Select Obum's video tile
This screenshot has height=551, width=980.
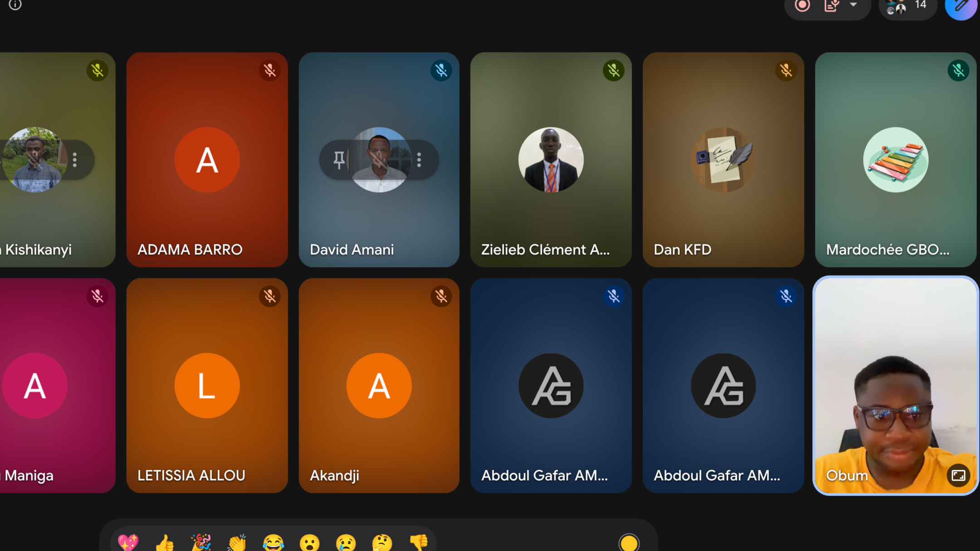coord(896,385)
